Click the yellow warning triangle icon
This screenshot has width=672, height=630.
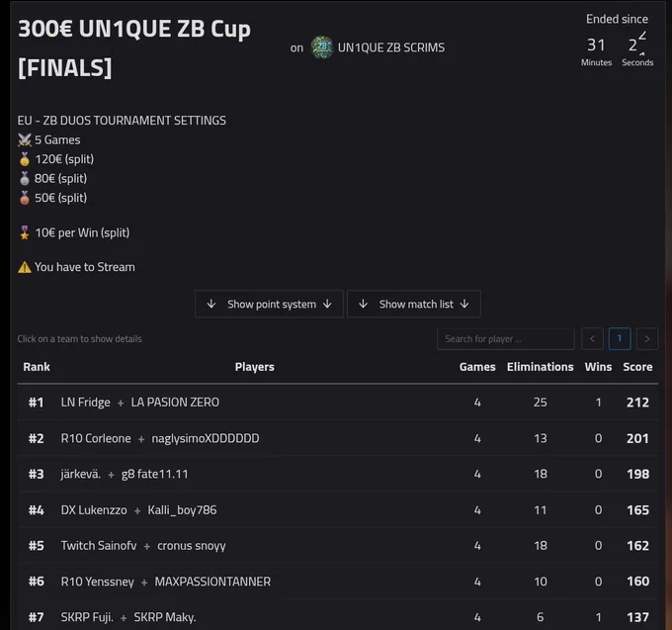pos(25,267)
